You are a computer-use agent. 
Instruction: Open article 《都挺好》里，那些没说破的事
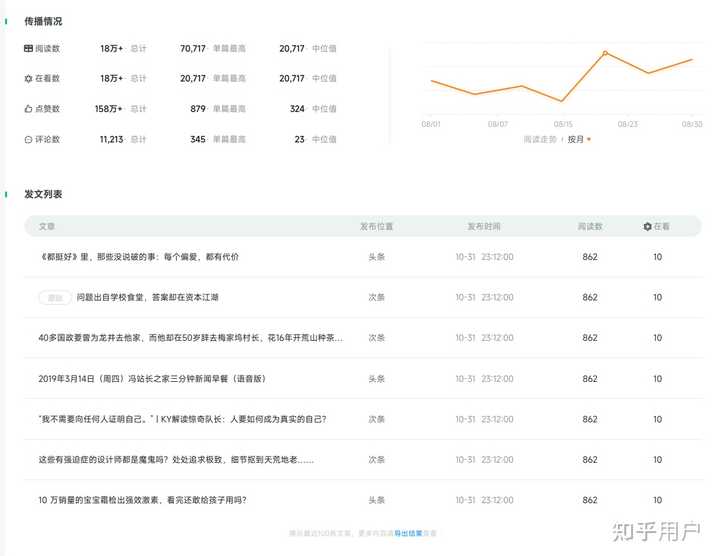(x=139, y=257)
